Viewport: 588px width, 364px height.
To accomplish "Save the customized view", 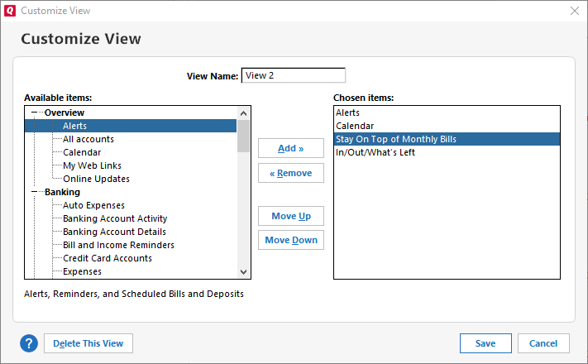I will coord(485,343).
